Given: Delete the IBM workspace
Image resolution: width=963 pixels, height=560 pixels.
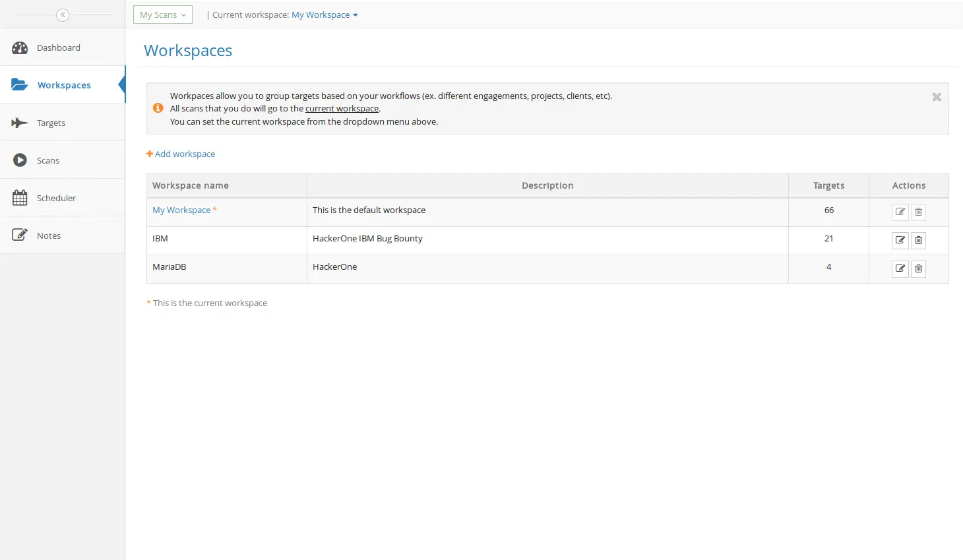Looking at the screenshot, I should 918,240.
